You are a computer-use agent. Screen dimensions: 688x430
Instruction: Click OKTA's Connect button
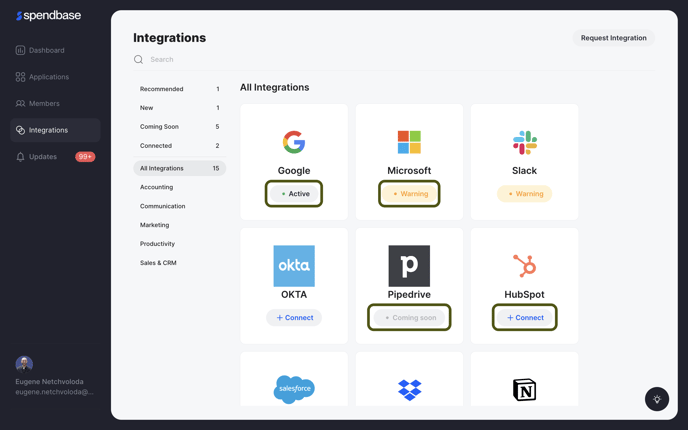click(294, 317)
